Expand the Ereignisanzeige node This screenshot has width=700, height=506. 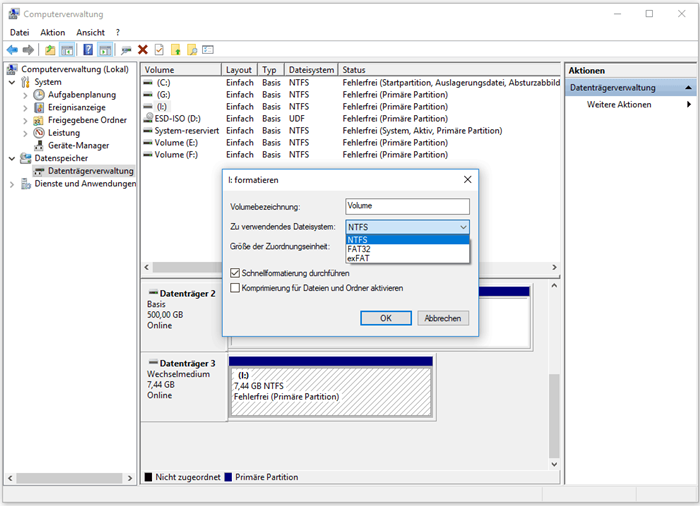pyautogui.click(x=25, y=108)
